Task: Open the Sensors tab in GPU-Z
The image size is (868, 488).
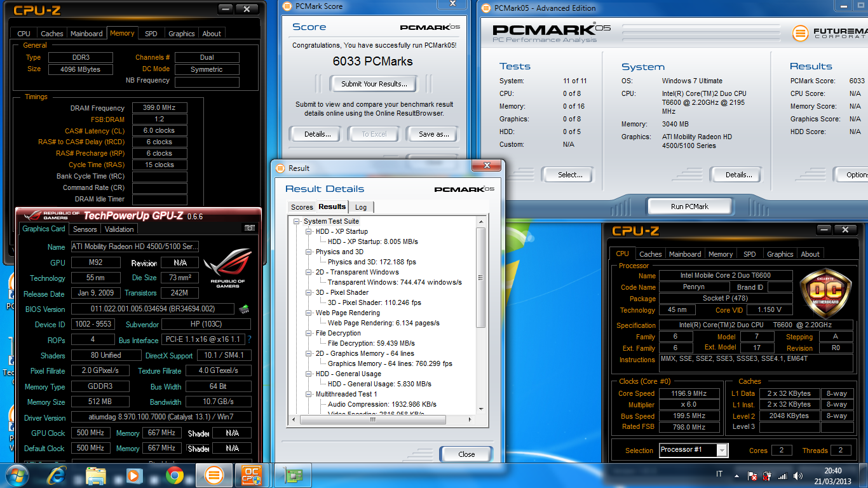Action: tap(85, 229)
